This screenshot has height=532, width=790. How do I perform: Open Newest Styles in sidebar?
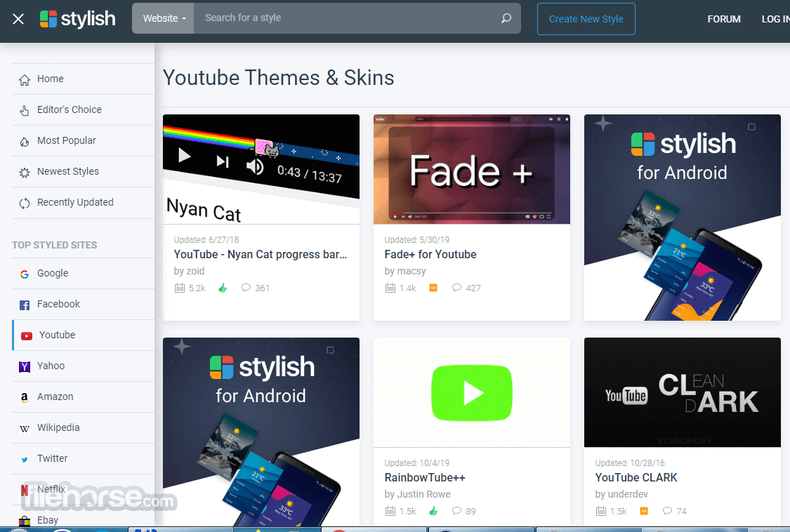click(x=83, y=172)
